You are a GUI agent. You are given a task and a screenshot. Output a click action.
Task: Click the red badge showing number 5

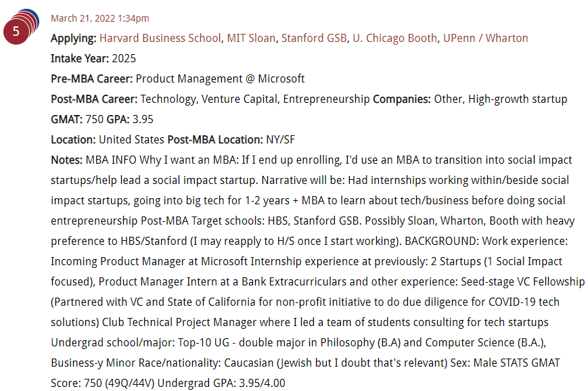point(16,31)
